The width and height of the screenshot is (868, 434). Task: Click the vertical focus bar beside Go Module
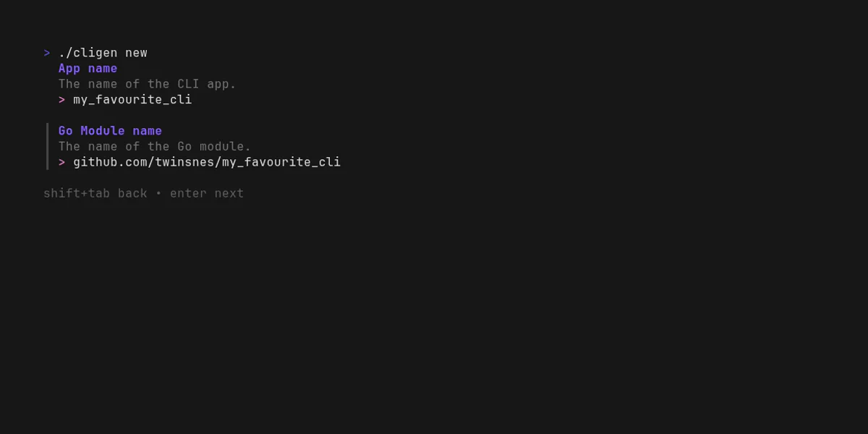pyautogui.click(x=48, y=146)
